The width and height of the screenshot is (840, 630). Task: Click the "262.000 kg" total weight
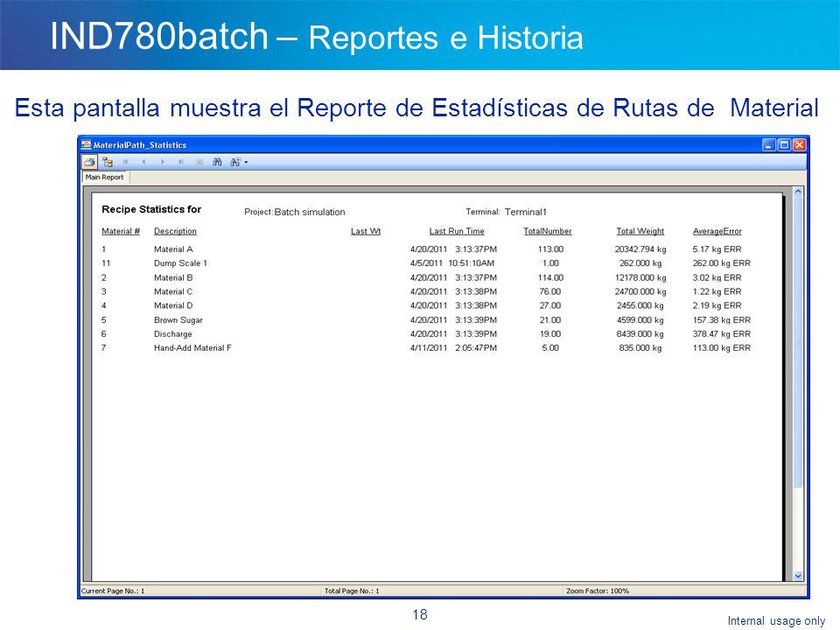pos(640,263)
